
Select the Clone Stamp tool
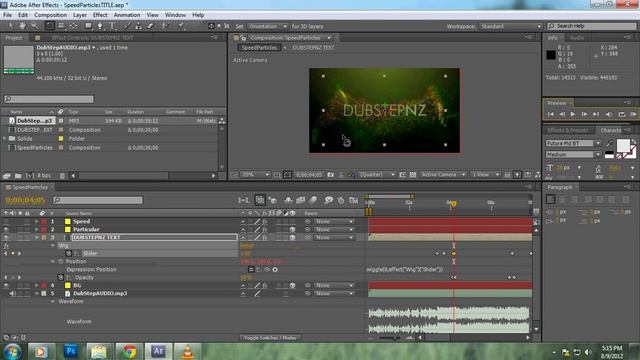[138, 26]
